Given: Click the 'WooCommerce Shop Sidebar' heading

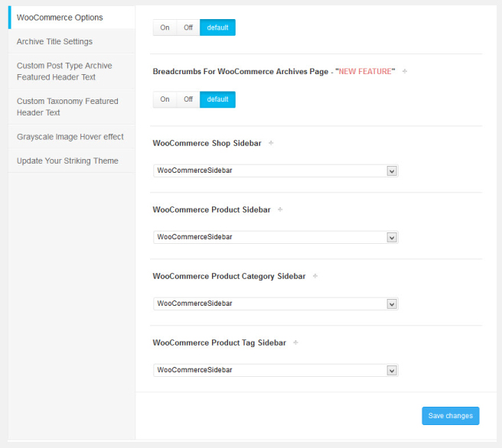Looking at the screenshot, I should click(207, 143).
